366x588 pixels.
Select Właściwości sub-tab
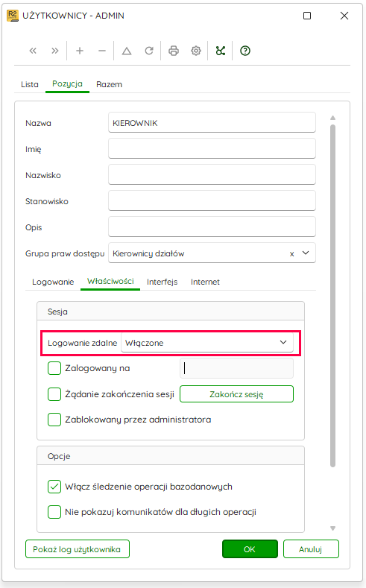(x=110, y=282)
